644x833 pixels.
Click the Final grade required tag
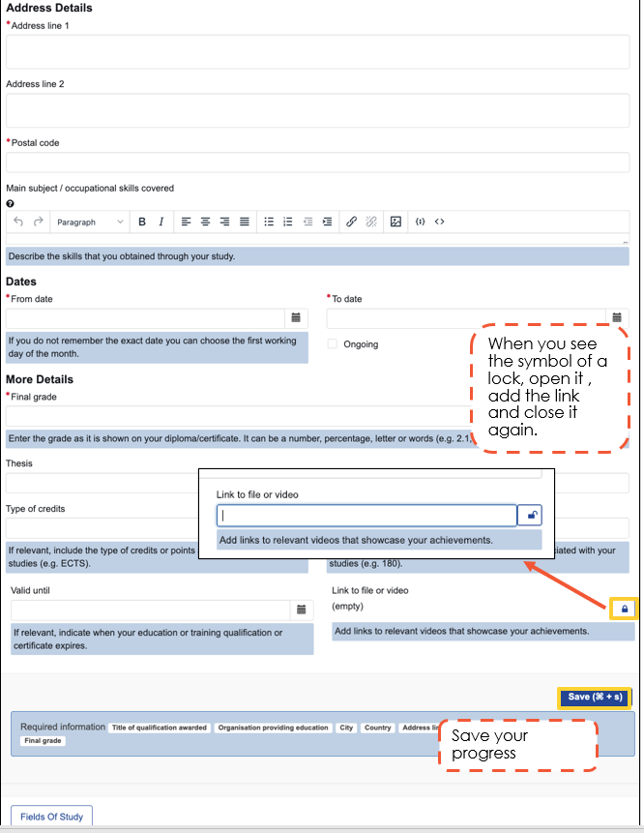43,740
